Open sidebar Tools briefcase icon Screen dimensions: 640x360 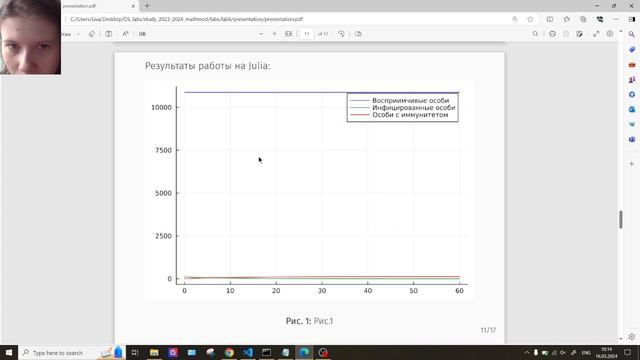coord(632,64)
